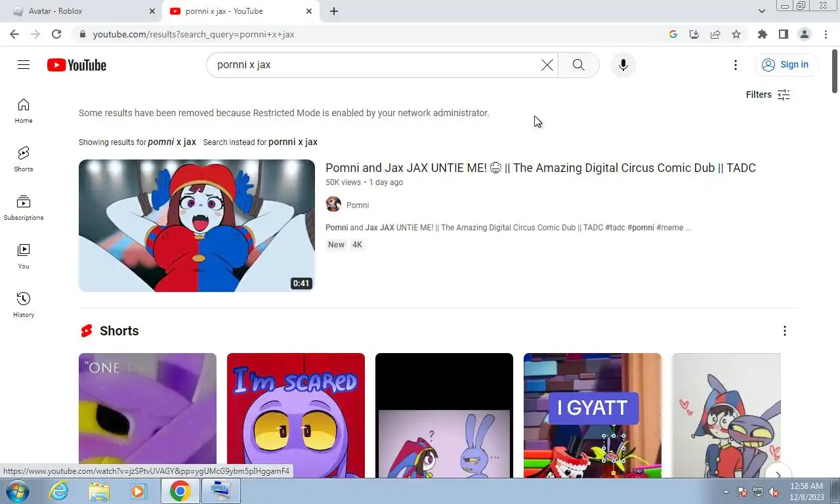Viewport: 840px width, 504px height.
Task: Open Home in the sidebar
Action: (24, 111)
